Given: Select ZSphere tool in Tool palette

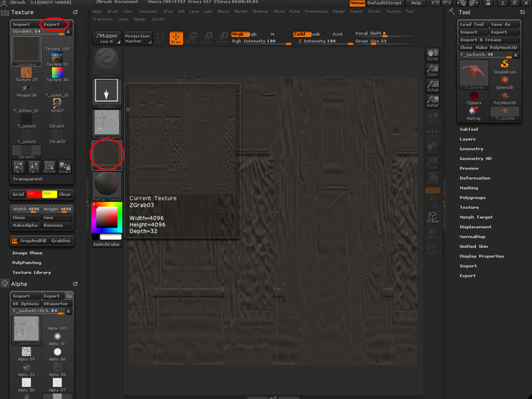Looking at the screenshot, I should pos(473,98).
